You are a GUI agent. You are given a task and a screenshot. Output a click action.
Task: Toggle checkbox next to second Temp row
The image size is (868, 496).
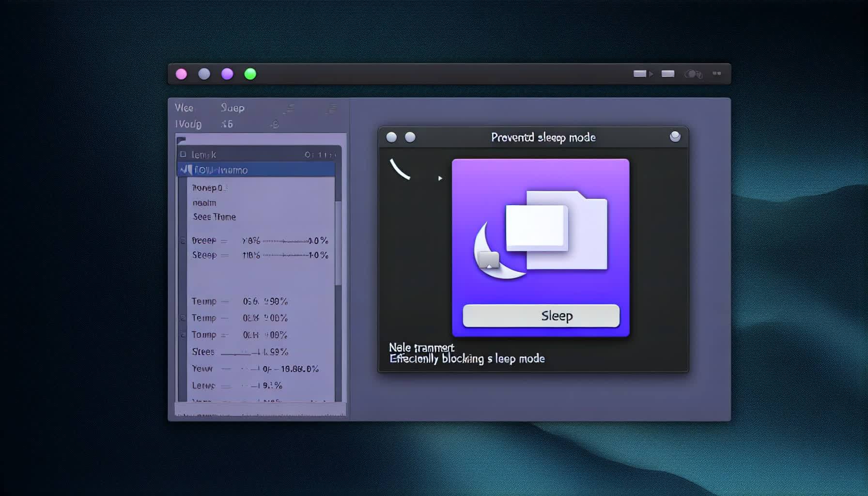click(183, 318)
